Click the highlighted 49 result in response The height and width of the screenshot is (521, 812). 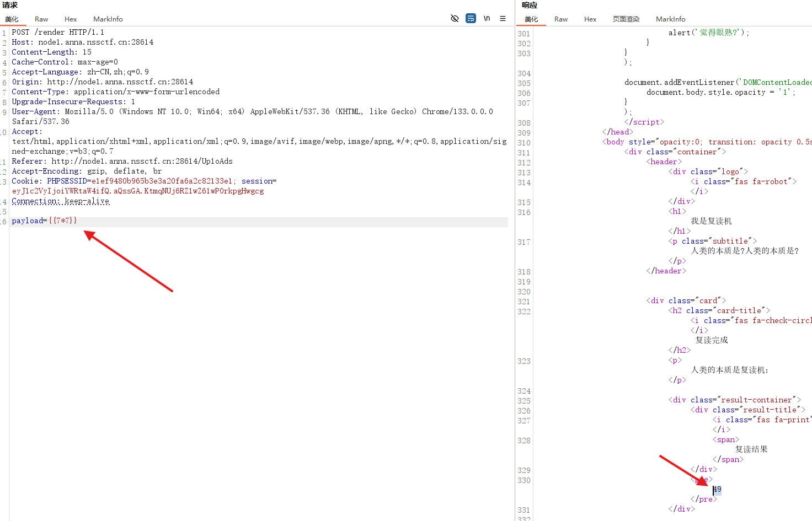click(x=717, y=490)
